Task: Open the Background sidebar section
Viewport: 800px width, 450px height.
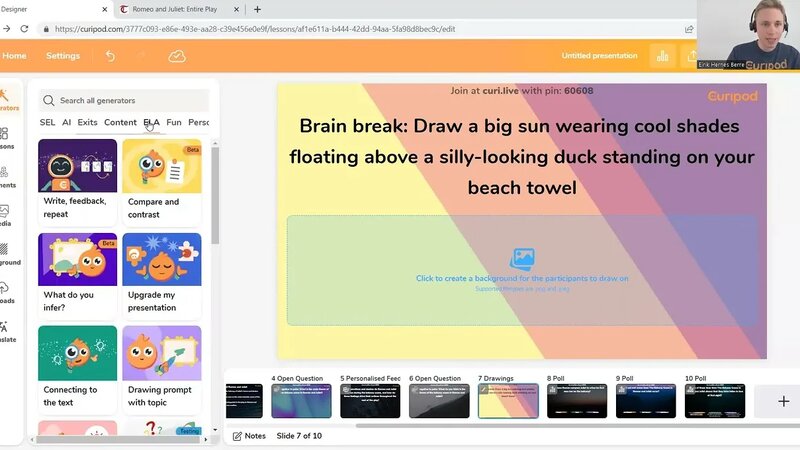Action: click(7, 255)
